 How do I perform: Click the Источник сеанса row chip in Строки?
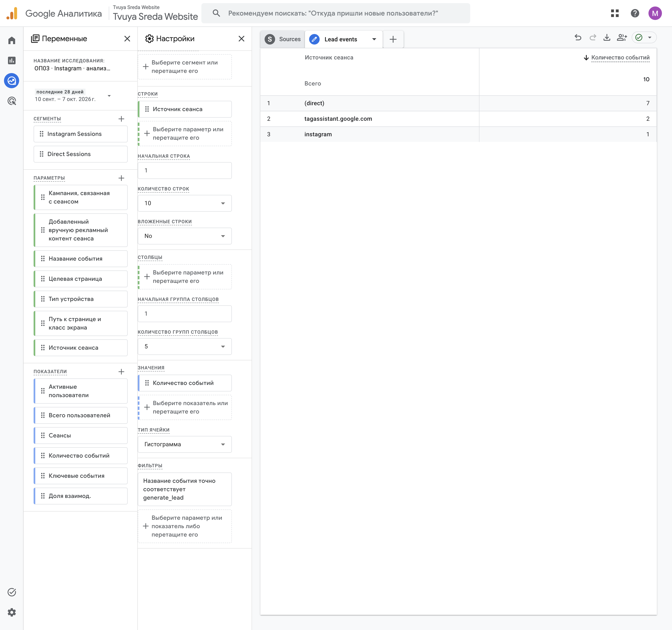185,109
